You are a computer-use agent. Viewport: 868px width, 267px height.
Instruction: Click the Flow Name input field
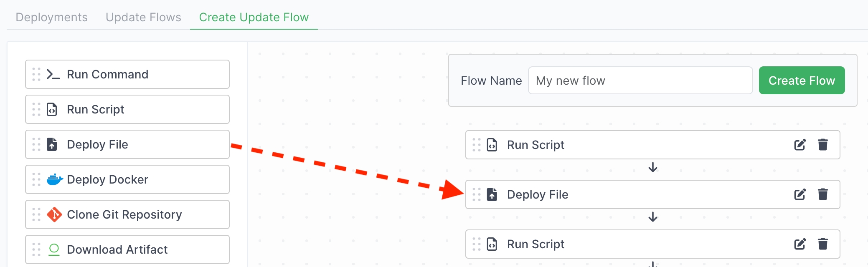(x=640, y=81)
